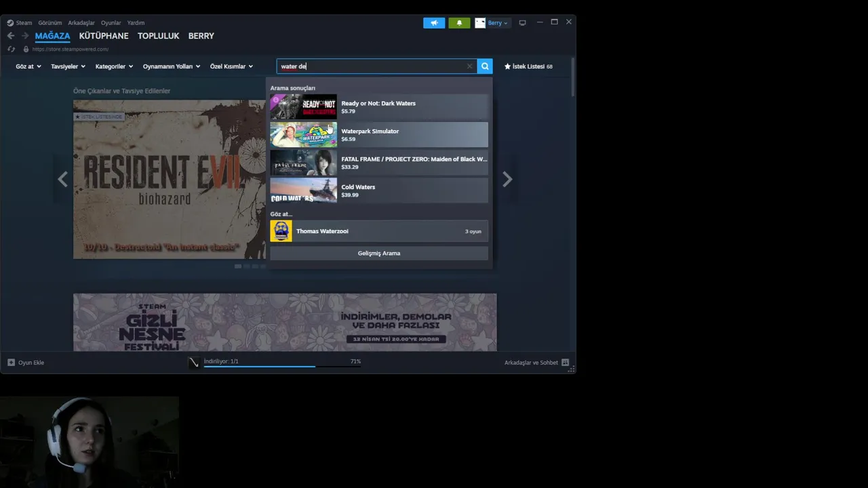Click the store page vertical scrollbar
The height and width of the screenshot is (488, 868).
click(x=573, y=77)
